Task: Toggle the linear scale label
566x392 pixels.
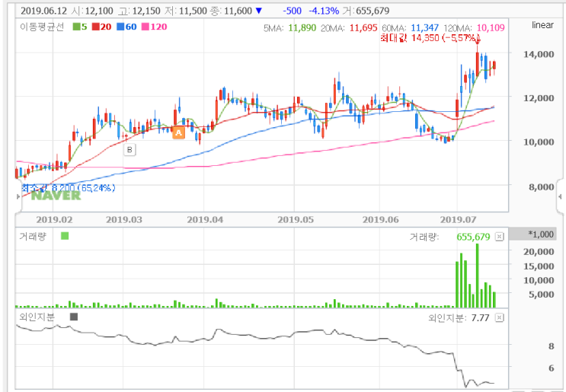Action: (542, 25)
